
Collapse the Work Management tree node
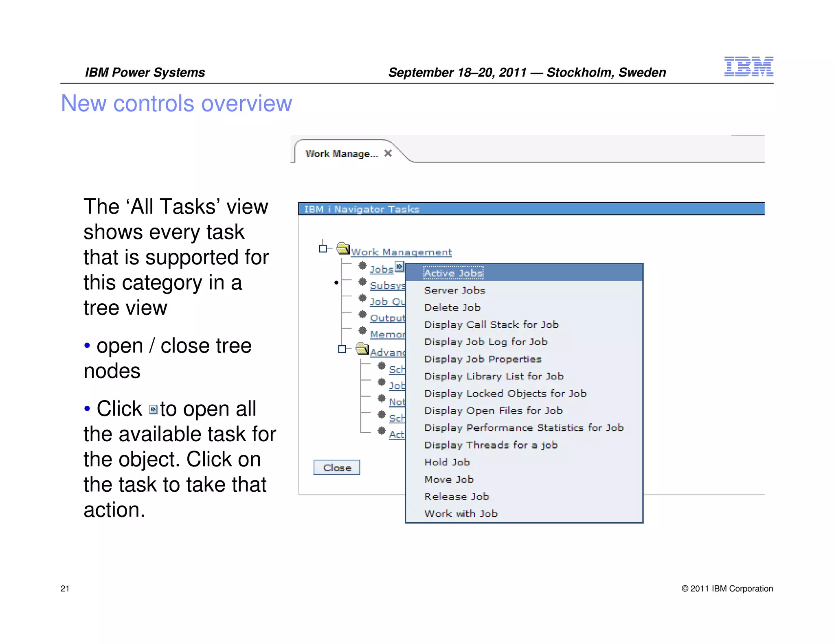tap(323, 248)
